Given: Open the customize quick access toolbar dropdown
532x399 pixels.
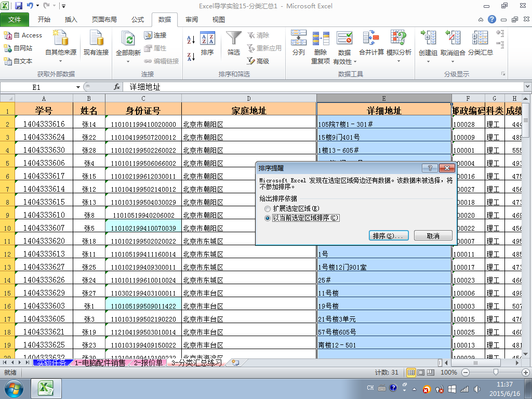Looking at the screenshot, I should pos(64,6).
